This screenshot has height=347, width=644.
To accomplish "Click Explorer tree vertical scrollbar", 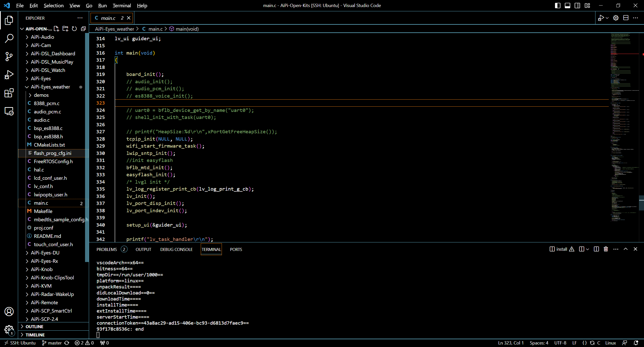I will tap(87, 147).
